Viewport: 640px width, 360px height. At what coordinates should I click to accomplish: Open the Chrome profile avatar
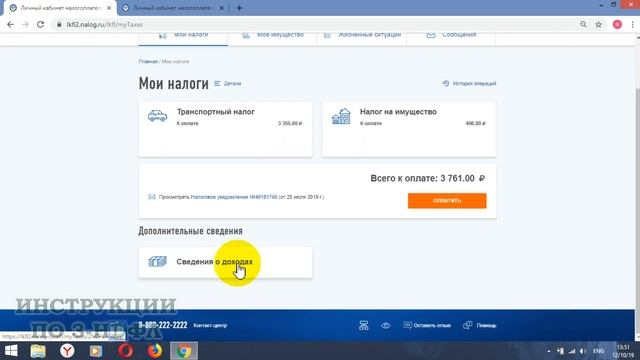click(x=617, y=24)
